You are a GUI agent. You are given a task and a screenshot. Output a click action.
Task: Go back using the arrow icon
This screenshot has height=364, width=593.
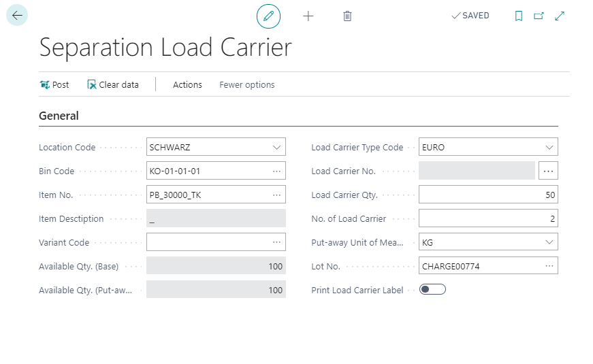[17, 16]
